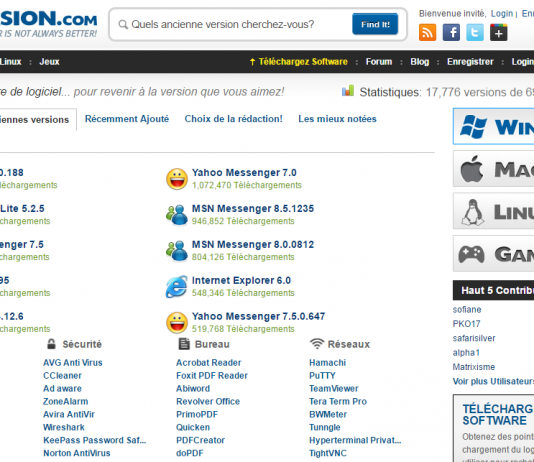Viewport: 534px width, 462px height.
Task: Open contributor sofiane's profile
Action: point(467,309)
